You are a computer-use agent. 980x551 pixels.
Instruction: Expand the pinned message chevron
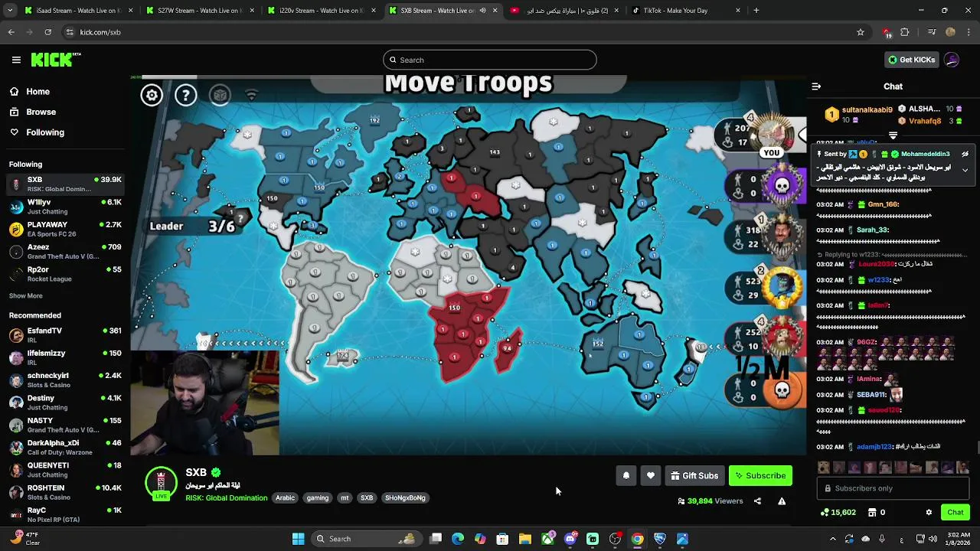tap(965, 170)
